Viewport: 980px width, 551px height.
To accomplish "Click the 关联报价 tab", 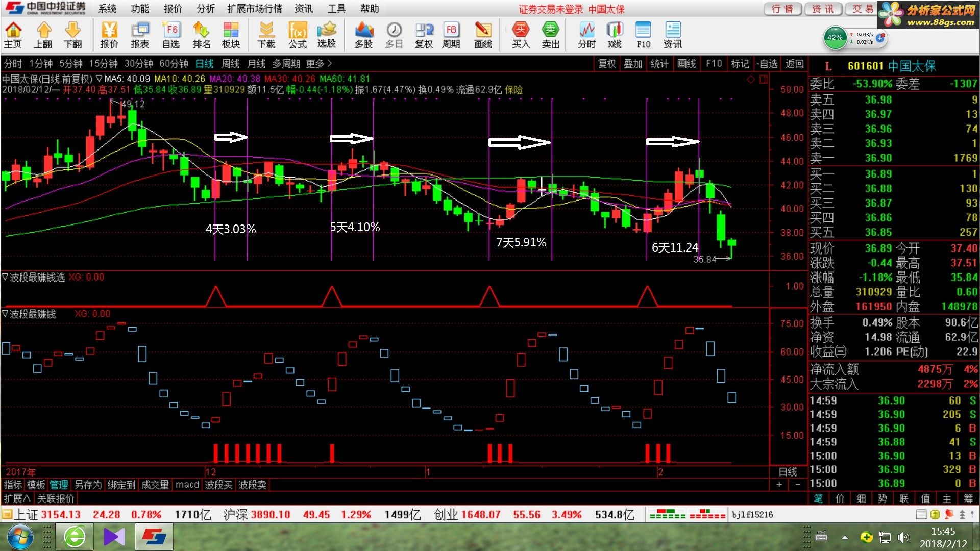I will pos(56,498).
